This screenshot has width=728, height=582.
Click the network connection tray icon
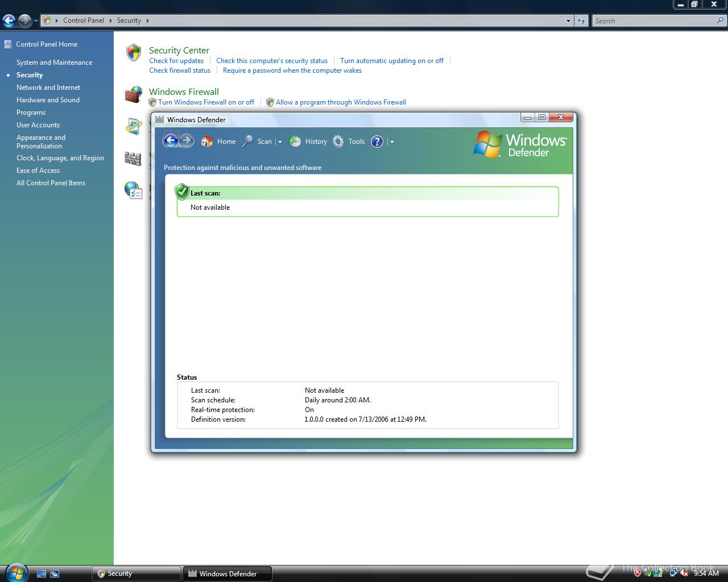click(x=673, y=573)
